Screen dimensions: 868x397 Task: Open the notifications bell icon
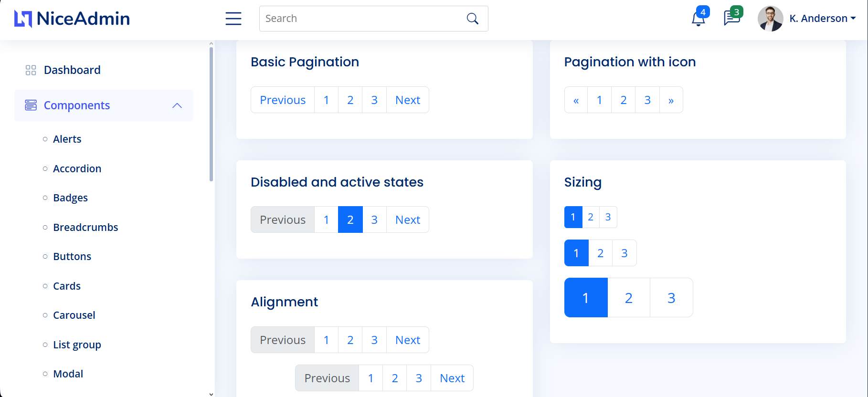point(698,19)
